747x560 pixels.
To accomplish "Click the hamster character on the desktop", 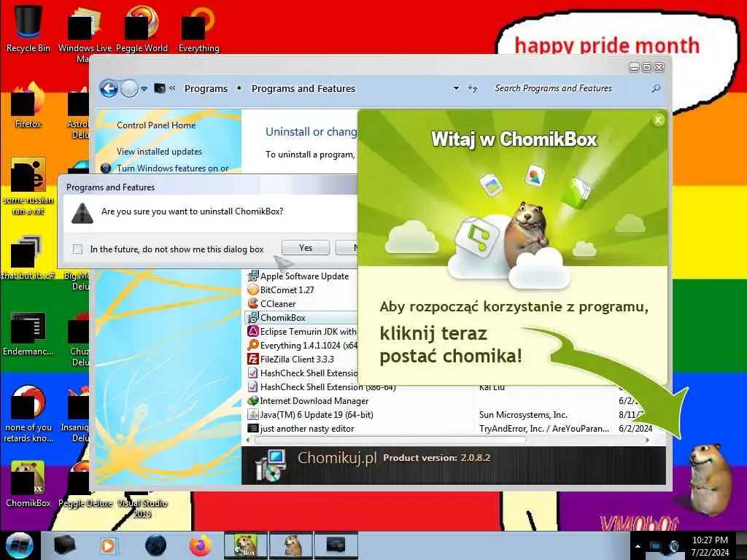I will pyautogui.click(x=709, y=478).
